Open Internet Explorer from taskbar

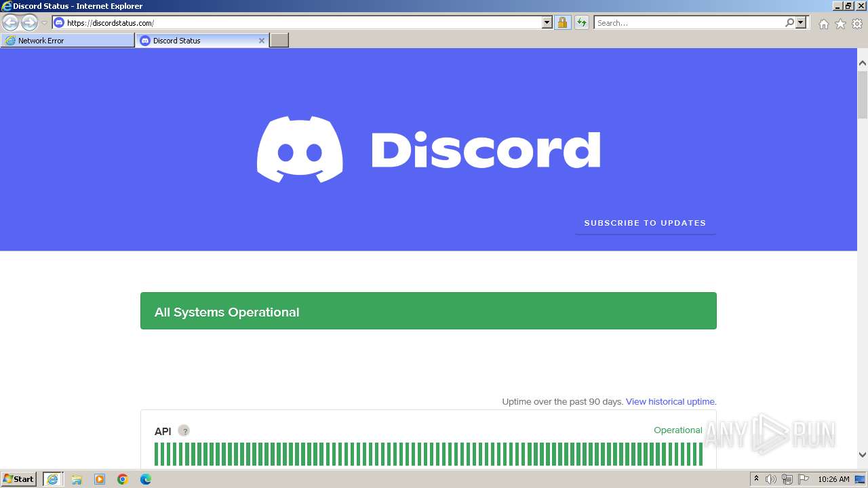53,479
